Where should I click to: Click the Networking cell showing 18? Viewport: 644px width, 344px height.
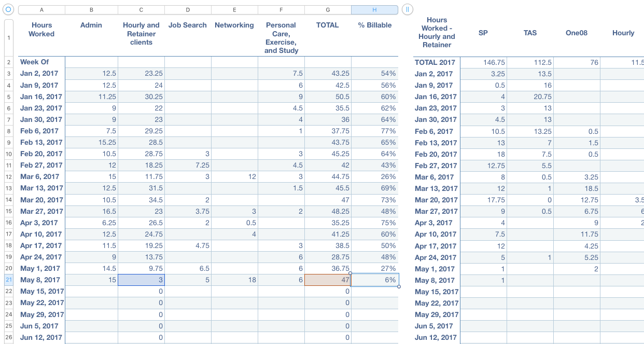click(x=234, y=280)
